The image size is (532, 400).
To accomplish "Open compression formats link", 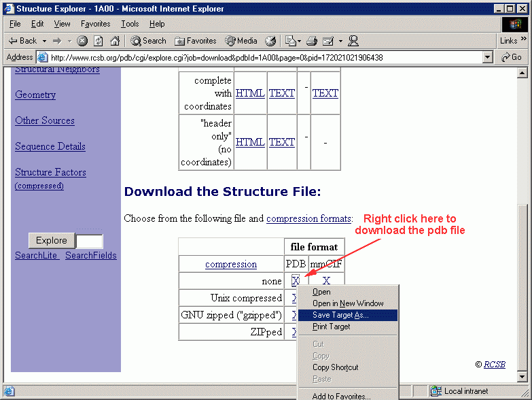I will (x=308, y=218).
